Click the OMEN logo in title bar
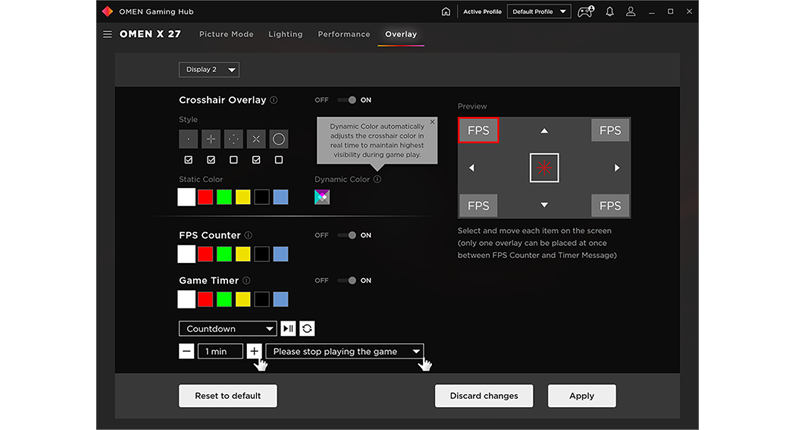This screenshot has height=430, width=795. 107,11
